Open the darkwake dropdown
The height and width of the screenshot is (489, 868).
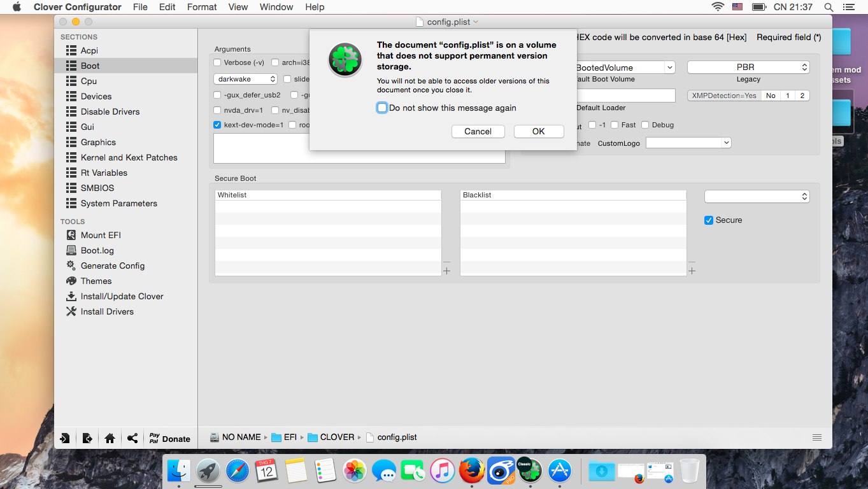pos(245,79)
